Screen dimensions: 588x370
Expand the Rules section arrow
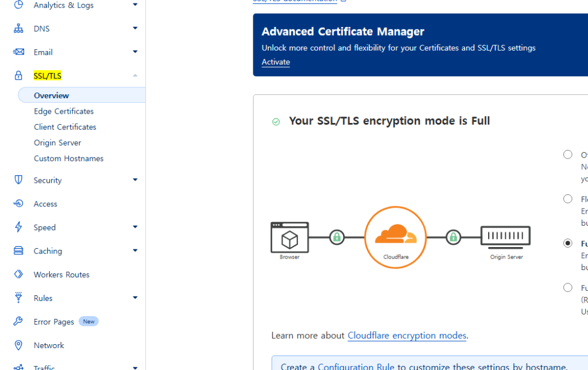(x=135, y=298)
